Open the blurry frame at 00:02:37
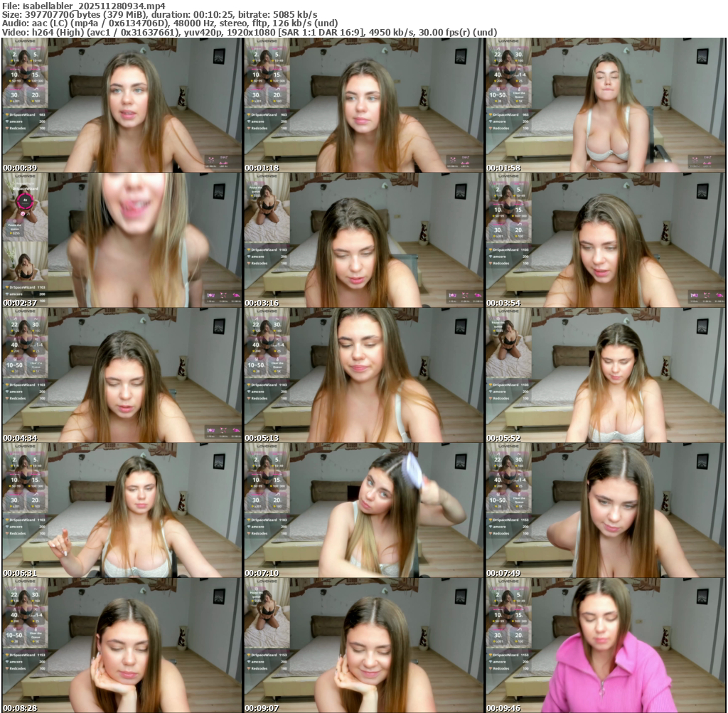 tap(122, 240)
